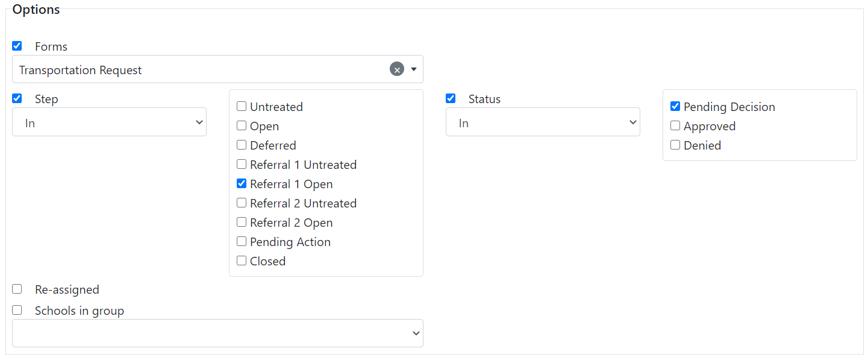The width and height of the screenshot is (868, 357).
Task: Enable the Re-assigned checkbox
Action: tap(17, 288)
